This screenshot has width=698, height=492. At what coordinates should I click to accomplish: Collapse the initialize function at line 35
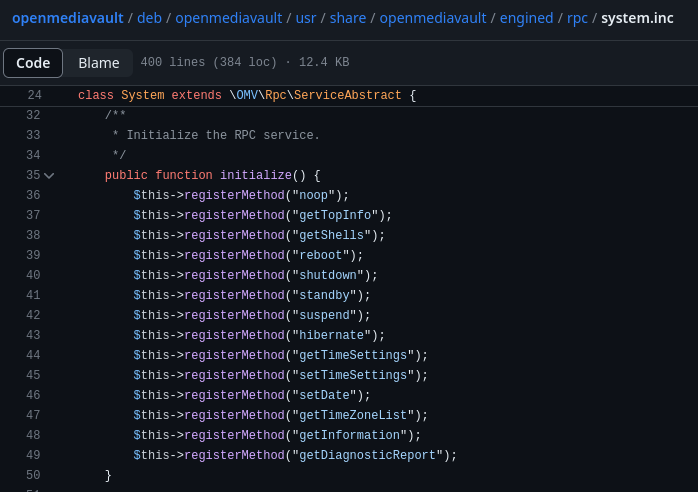point(49,175)
